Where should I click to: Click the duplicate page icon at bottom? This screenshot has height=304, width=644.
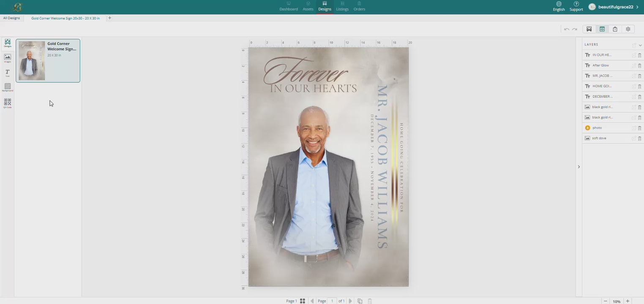coord(360,301)
